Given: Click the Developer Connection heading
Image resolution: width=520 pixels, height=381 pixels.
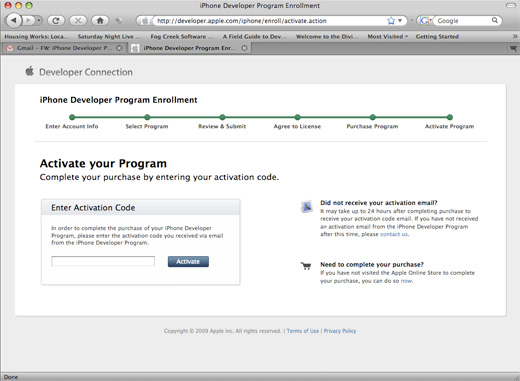Looking at the screenshot, I should 86,72.
